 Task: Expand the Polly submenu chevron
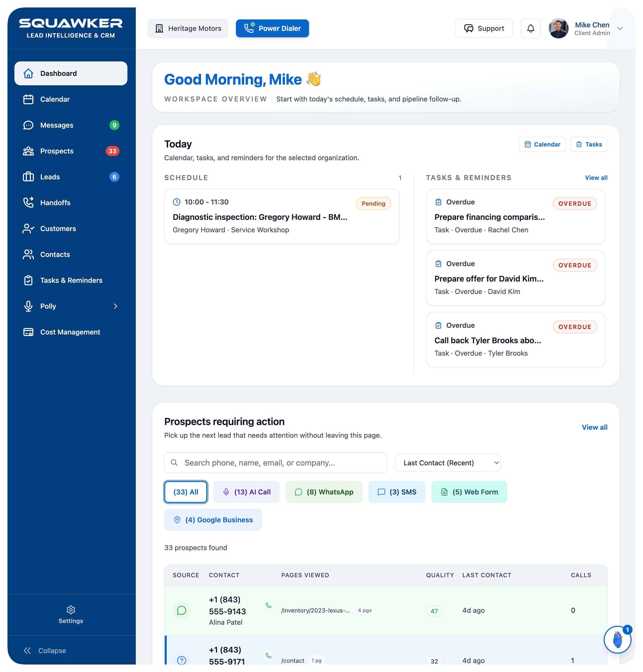pyautogui.click(x=115, y=306)
